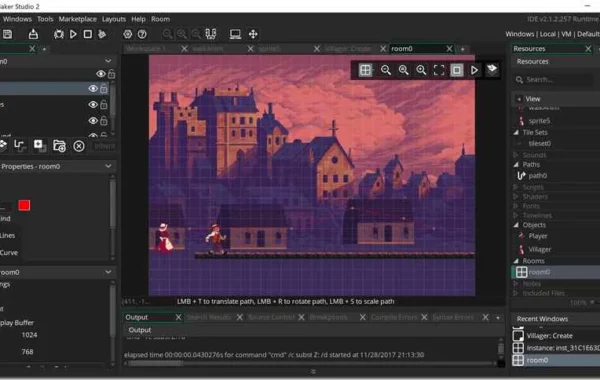600x380 pixels.
Task: Start the debugger with bug icon
Action: coord(59,34)
